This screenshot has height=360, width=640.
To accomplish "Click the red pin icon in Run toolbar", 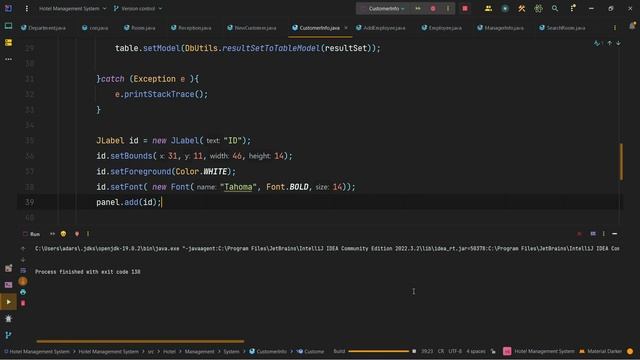I will [x=77, y=234].
